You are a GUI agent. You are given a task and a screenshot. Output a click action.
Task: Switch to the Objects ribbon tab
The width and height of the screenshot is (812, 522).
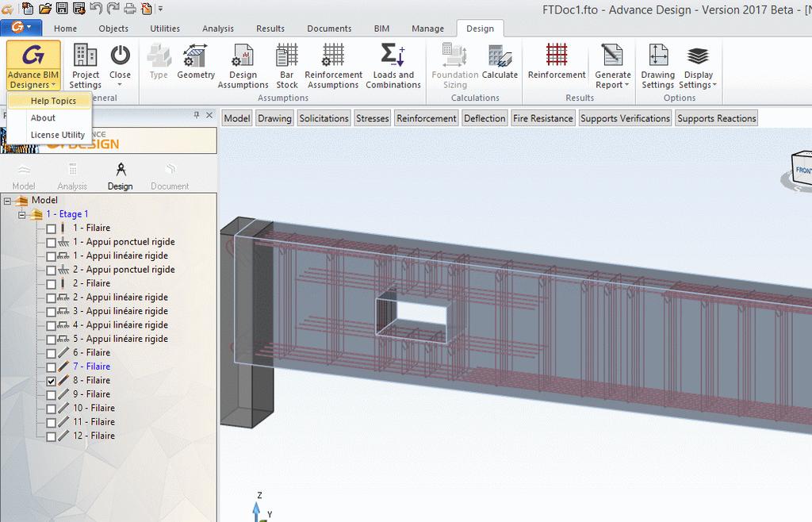[x=113, y=29]
